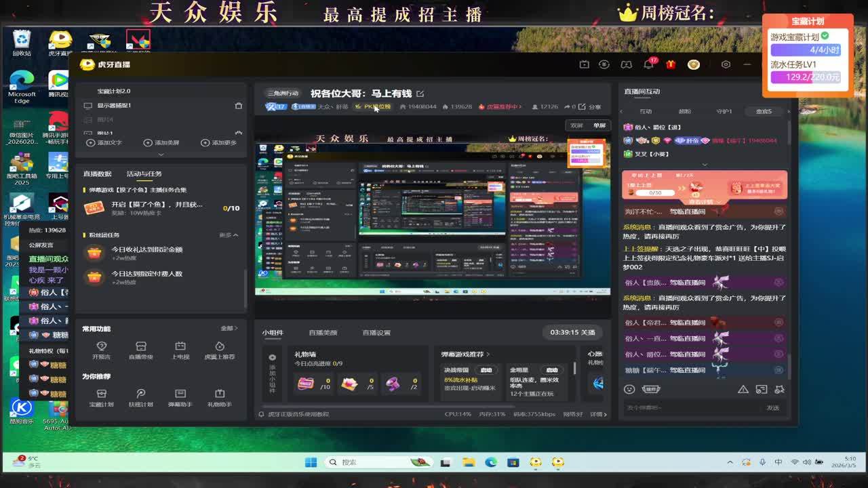
Task: Click the gamepad icon in the title bar
Action: pyautogui.click(x=627, y=64)
